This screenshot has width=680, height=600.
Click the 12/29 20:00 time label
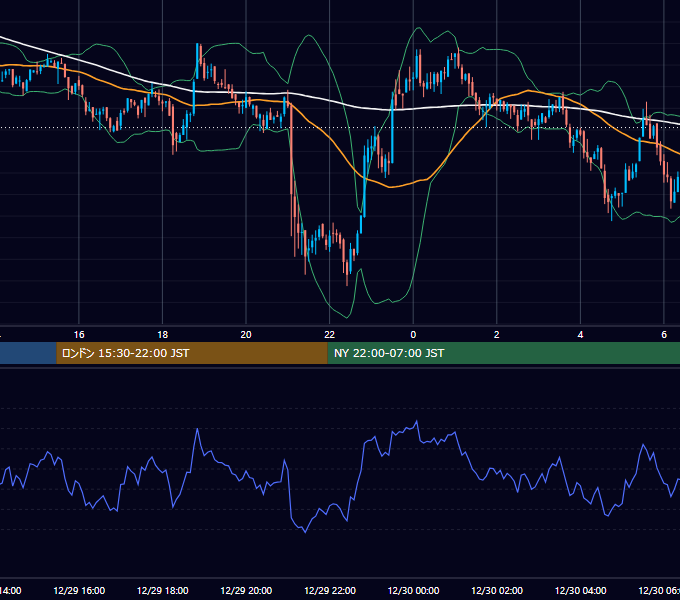click(246, 590)
